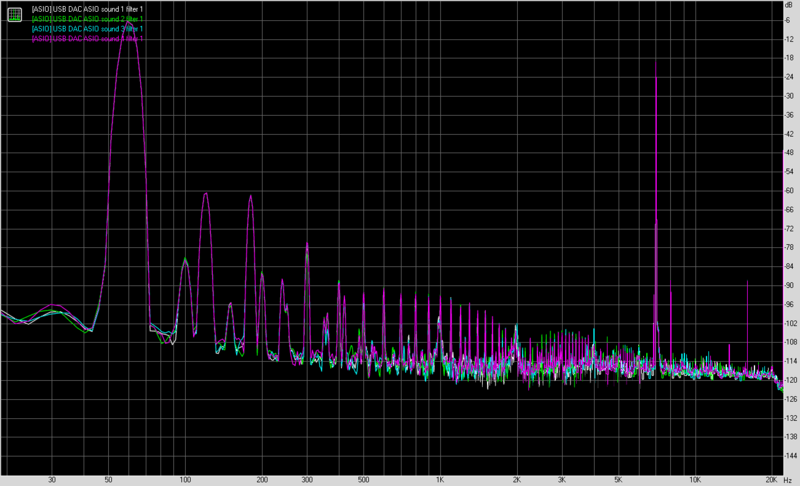Click the '-6' level axis label

(788, 20)
